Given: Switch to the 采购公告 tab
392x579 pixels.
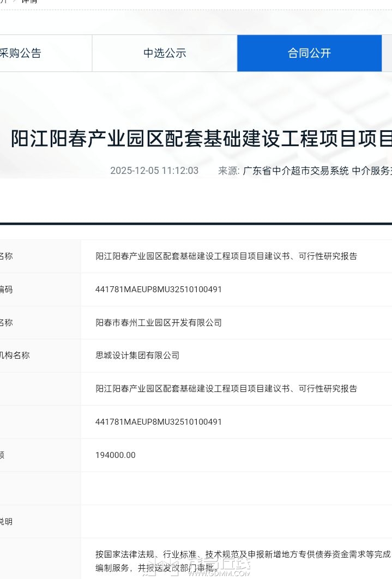Looking at the screenshot, I should (x=21, y=53).
